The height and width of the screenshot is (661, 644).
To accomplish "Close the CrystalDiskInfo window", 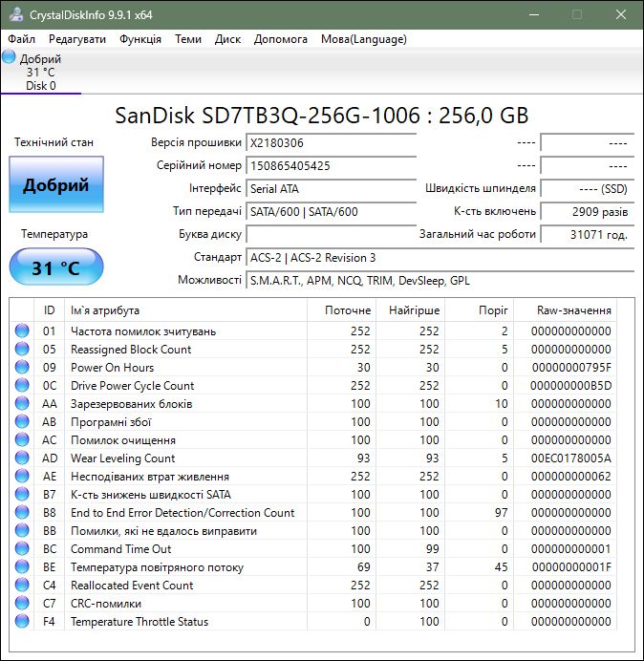I will pos(621,14).
